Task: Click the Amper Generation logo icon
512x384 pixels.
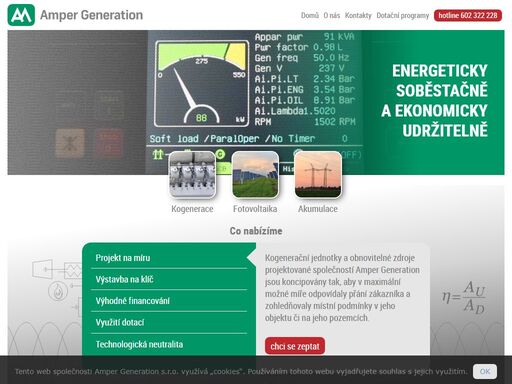Action: pyautogui.click(x=21, y=15)
